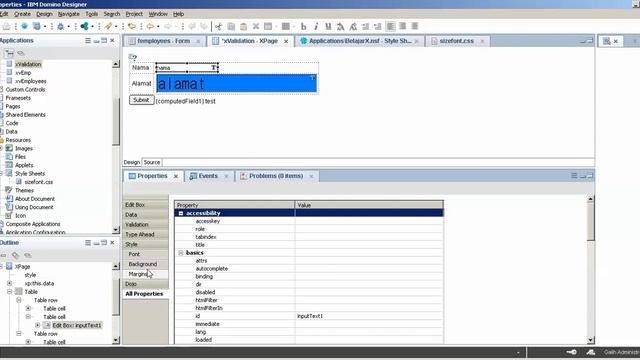Select the Nama edit box on canvas
Image resolution: width=640 pixels, height=360 pixels.
(x=187, y=68)
